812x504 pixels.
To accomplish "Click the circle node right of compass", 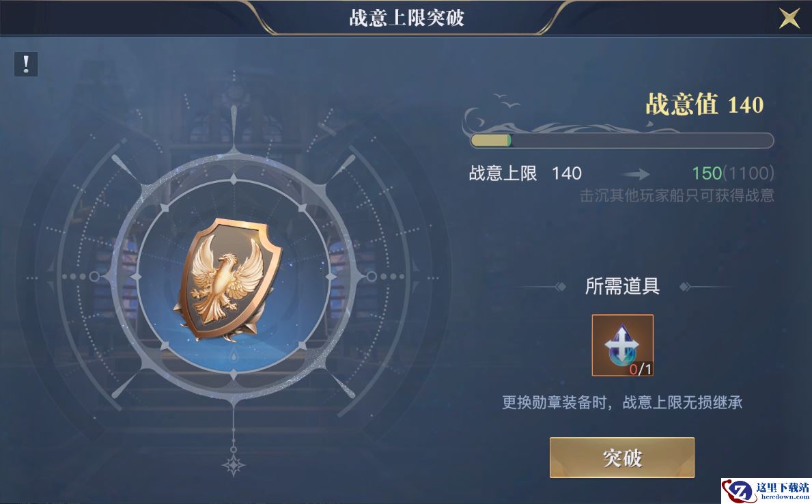I will [x=372, y=277].
